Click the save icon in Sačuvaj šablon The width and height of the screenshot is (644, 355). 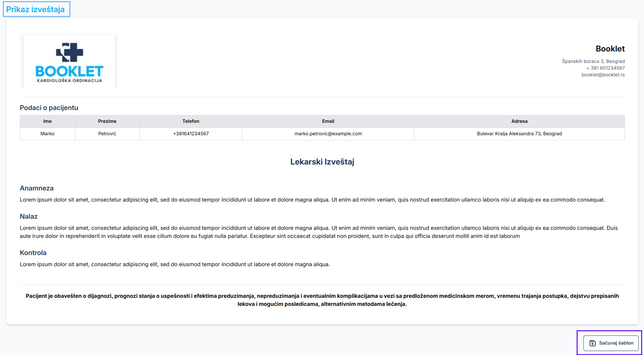click(593, 343)
